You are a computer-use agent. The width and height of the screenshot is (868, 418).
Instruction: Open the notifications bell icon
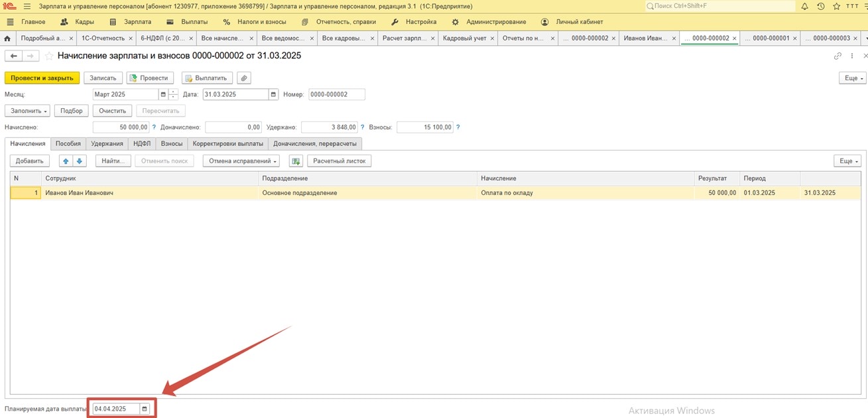pos(804,7)
